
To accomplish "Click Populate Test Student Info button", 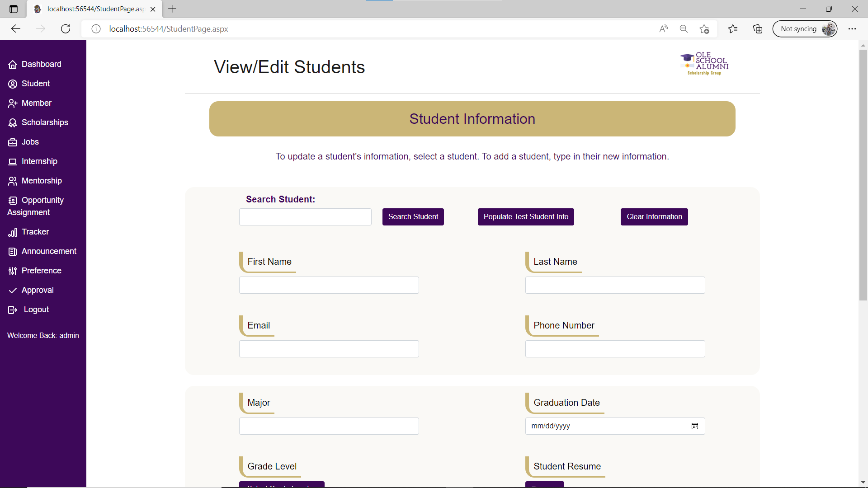I will pos(526,217).
